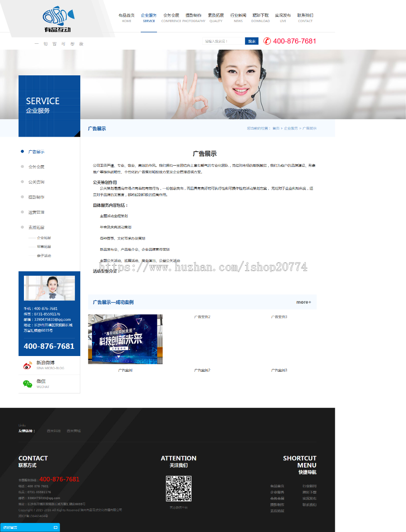Viewport: 406px width, 532px height.
Task: Open the WeChat icon link
Action: point(28,384)
